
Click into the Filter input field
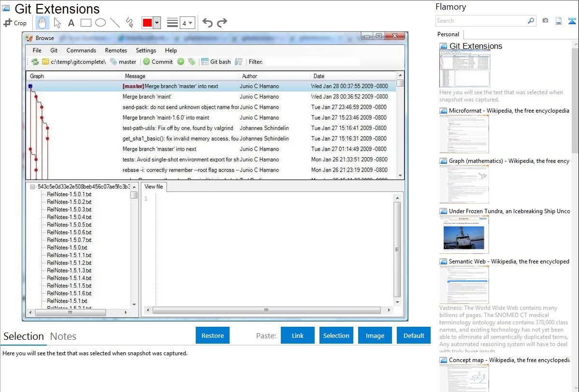click(312, 62)
